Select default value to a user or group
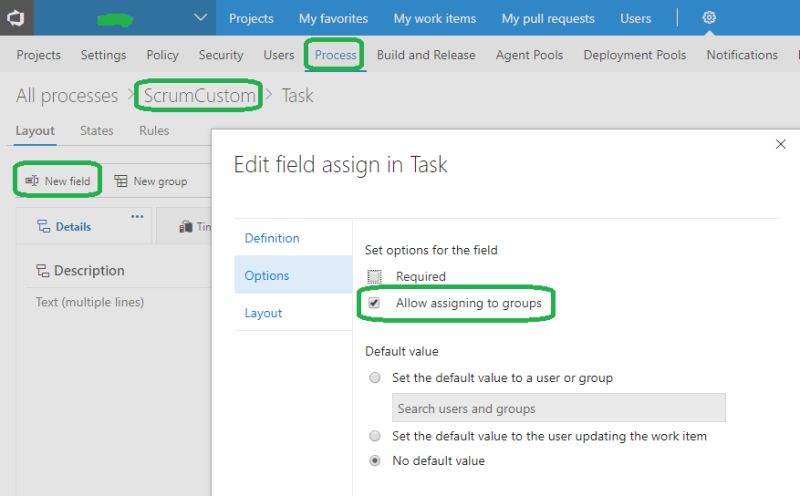800x496 pixels. click(374, 378)
